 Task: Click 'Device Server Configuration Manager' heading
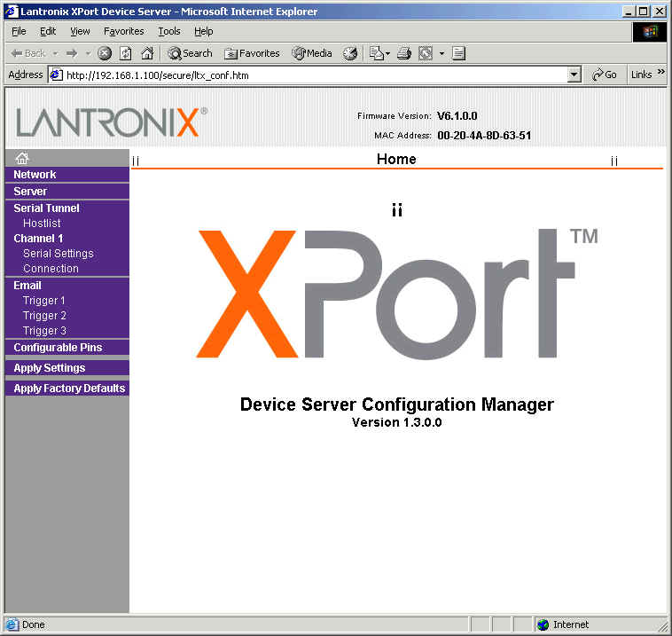pos(397,404)
